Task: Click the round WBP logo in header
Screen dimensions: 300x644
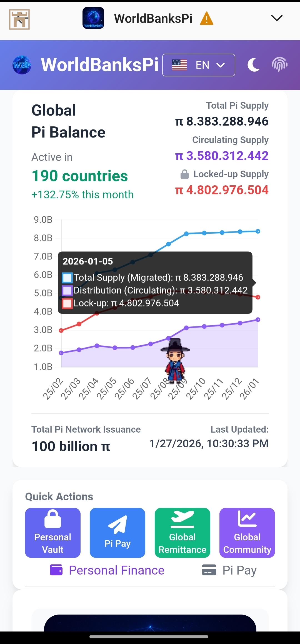Action: (22, 65)
